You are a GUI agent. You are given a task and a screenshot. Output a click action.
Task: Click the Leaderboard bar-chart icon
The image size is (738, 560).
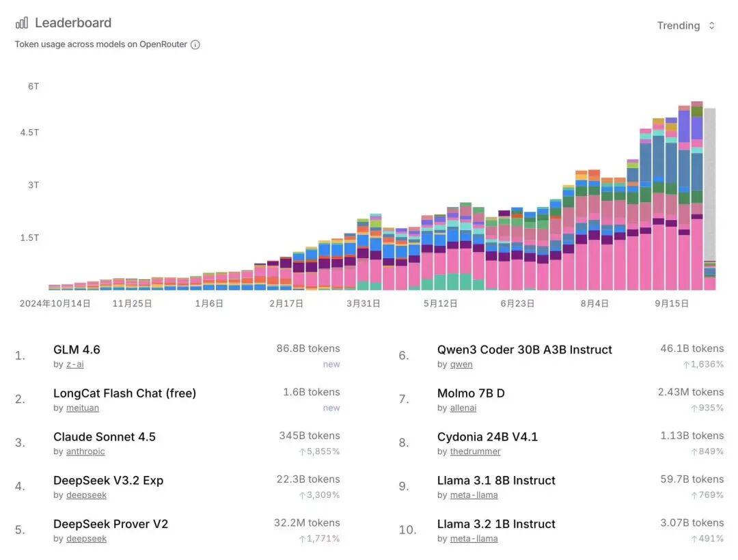coord(21,21)
